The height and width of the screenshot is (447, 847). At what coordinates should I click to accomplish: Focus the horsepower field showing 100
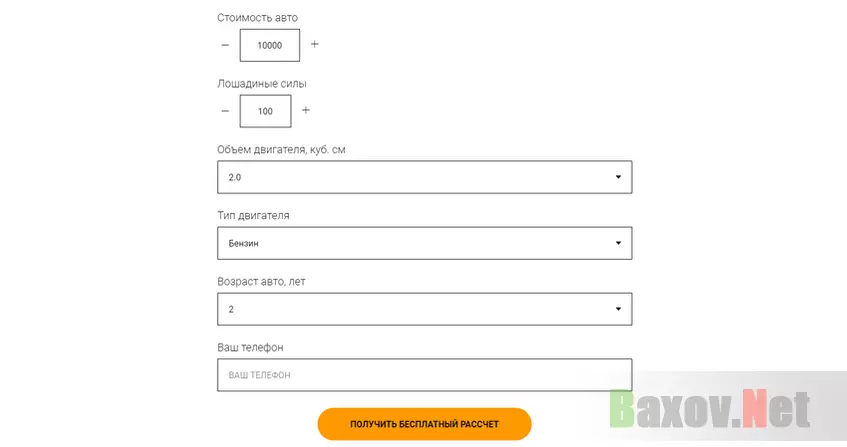click(265, 111)
